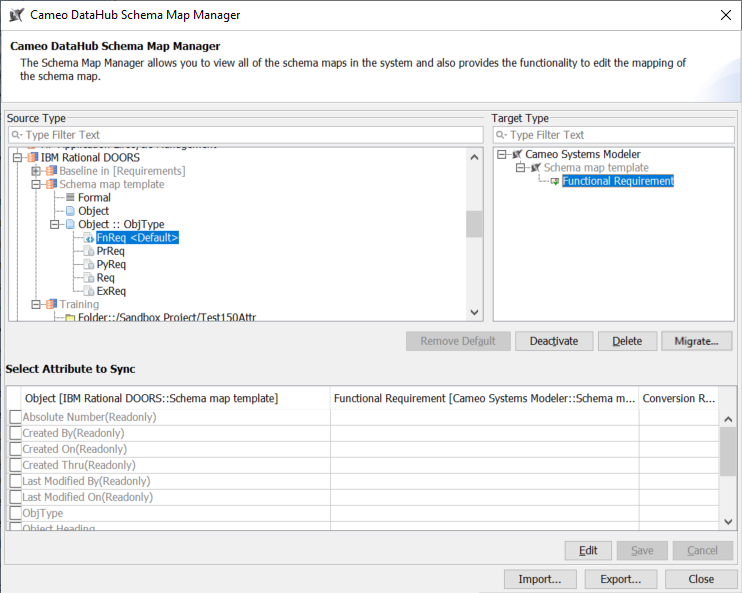This screenshot has width=742, height=593.
Task: Check the Created Thru(Readonly) checkbox
Action: (x=16, y=465)
